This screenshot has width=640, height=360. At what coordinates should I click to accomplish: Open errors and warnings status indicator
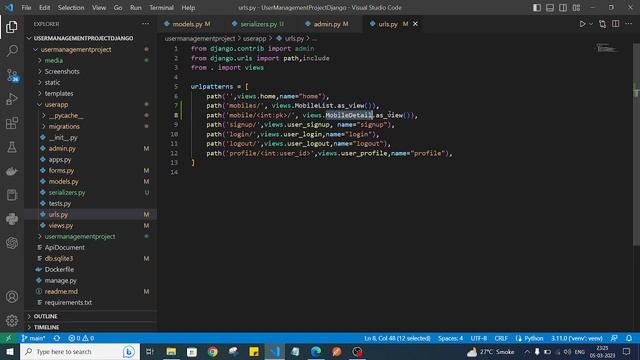(x=81, y=338)
